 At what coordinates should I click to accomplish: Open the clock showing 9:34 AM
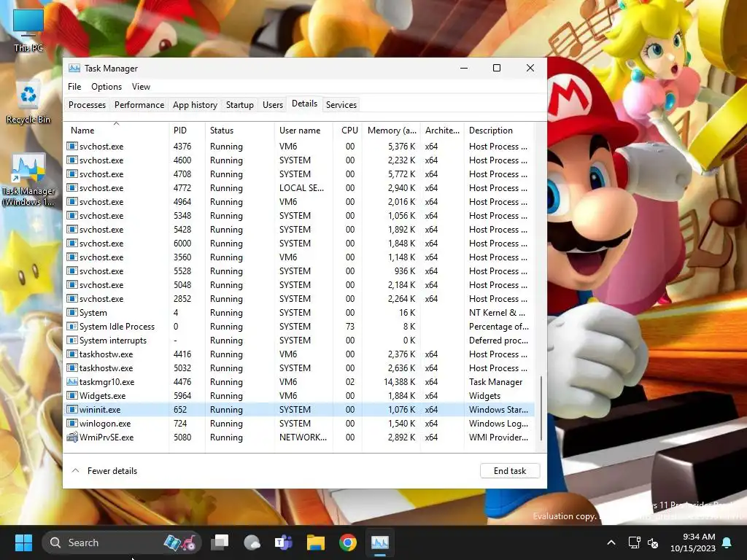point(693,542)
